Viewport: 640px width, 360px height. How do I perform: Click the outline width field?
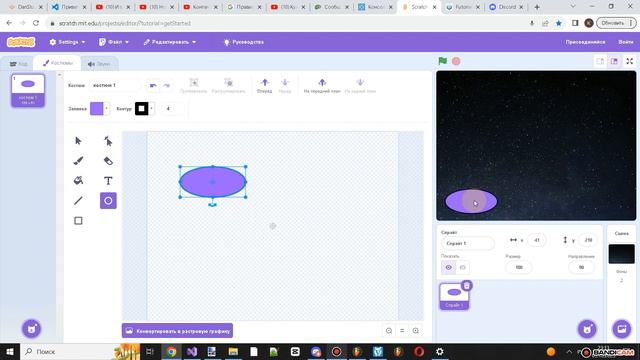(171, 109)
